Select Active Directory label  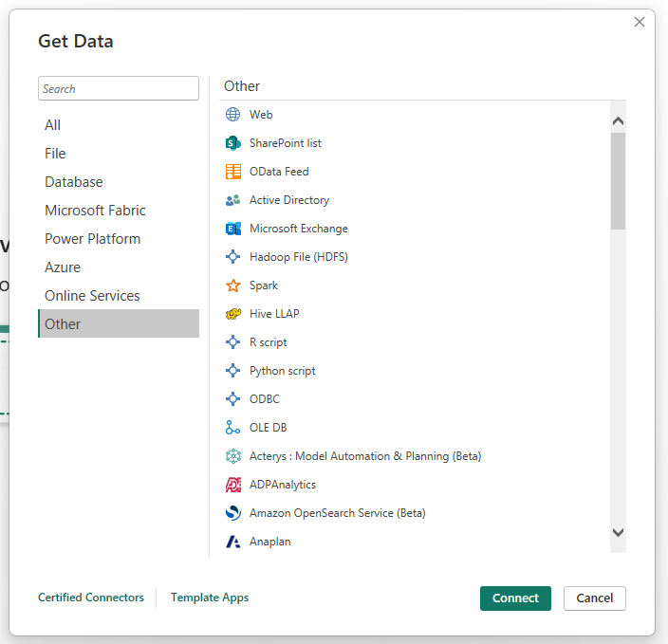coord(289,200)
